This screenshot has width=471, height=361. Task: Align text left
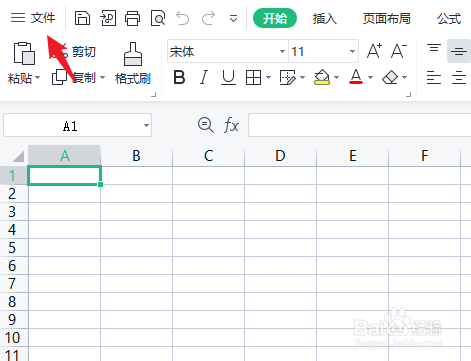pyautogui.click(x=434, y=78)
